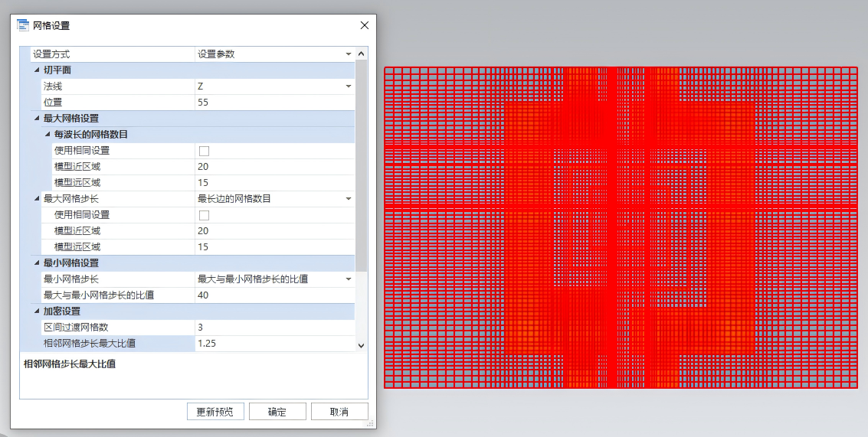Click the 最大与最小网格步长的比值 row label
The image size is (868, 437).
pyautogui.click(x=99, y=295)
